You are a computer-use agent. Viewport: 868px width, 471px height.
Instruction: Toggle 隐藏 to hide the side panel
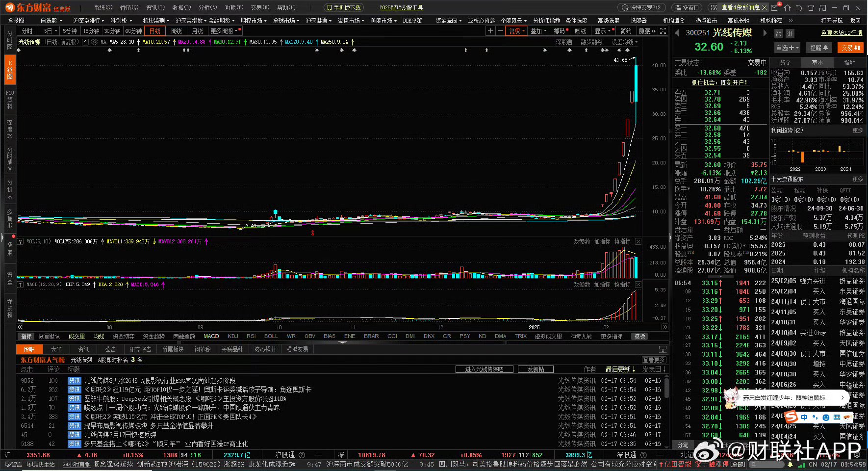point(647,31)
